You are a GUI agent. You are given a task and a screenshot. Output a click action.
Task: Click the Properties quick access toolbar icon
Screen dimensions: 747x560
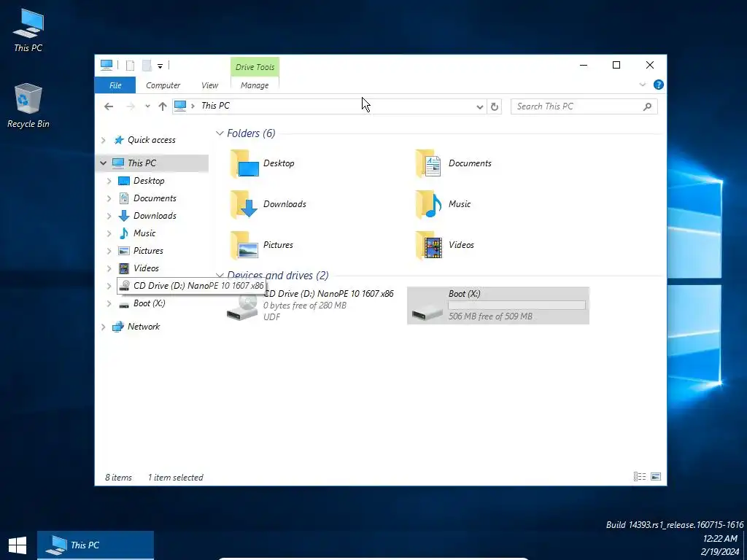tap(130, 66)
